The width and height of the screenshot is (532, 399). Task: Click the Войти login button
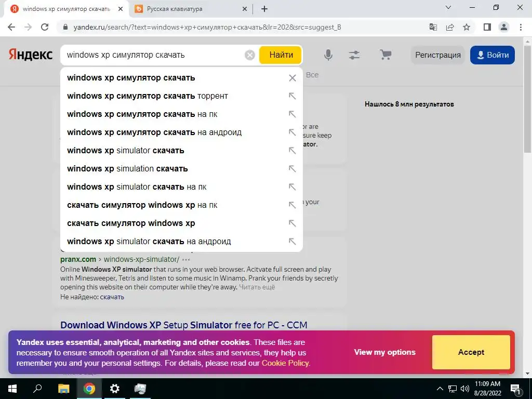493,55
